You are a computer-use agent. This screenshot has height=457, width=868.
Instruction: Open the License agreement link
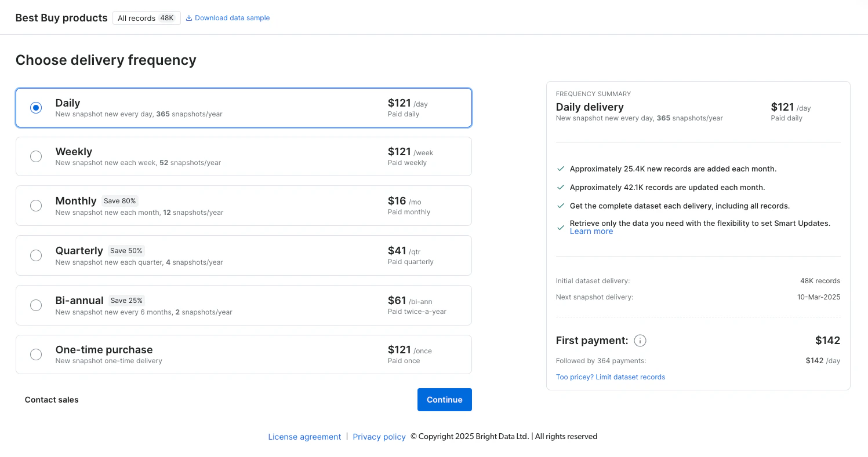304,437
